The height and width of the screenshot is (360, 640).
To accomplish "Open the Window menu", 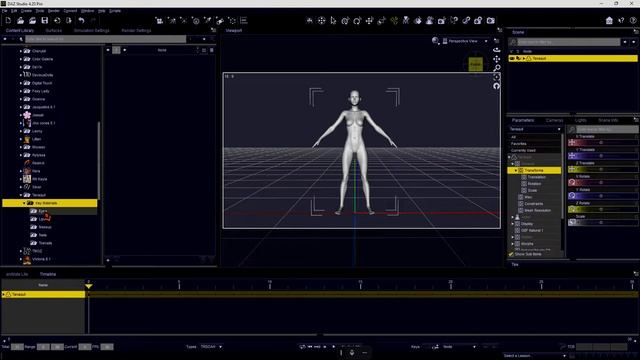I will [87, 11].
